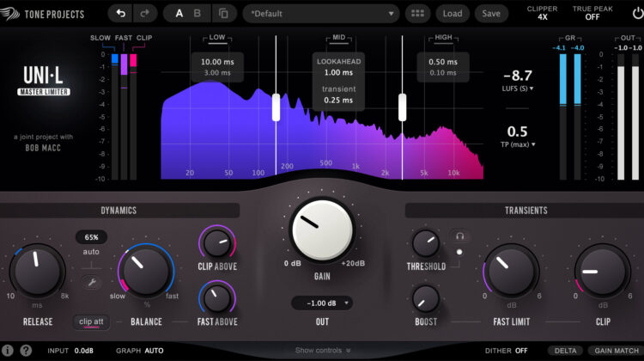Image resolution: width=644 pixels, height=361 pixels.
Task: Click the CLIP meter label above the meters
Action: [x=144, y=38]
